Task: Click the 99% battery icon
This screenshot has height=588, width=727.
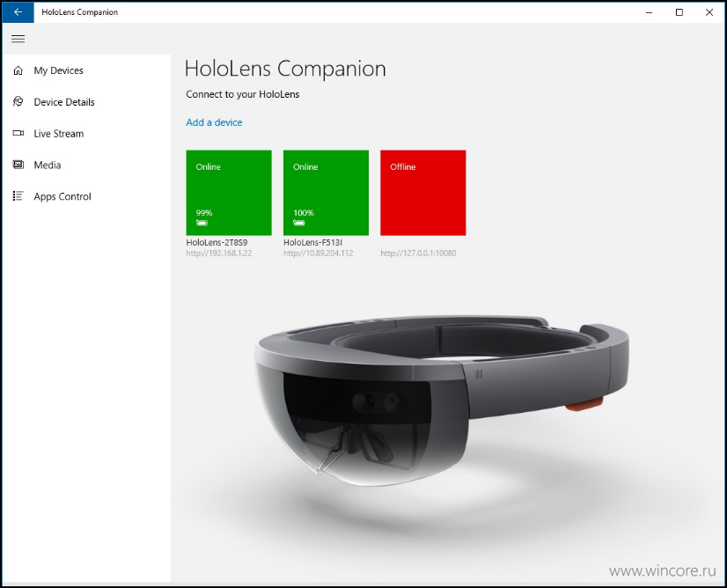Action: pyautogui.click(x=202, y=223)
